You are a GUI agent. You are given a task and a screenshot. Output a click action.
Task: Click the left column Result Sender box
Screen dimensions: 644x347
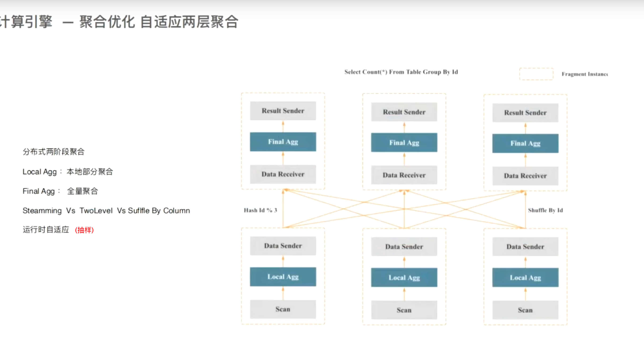[x=283, y=111]
